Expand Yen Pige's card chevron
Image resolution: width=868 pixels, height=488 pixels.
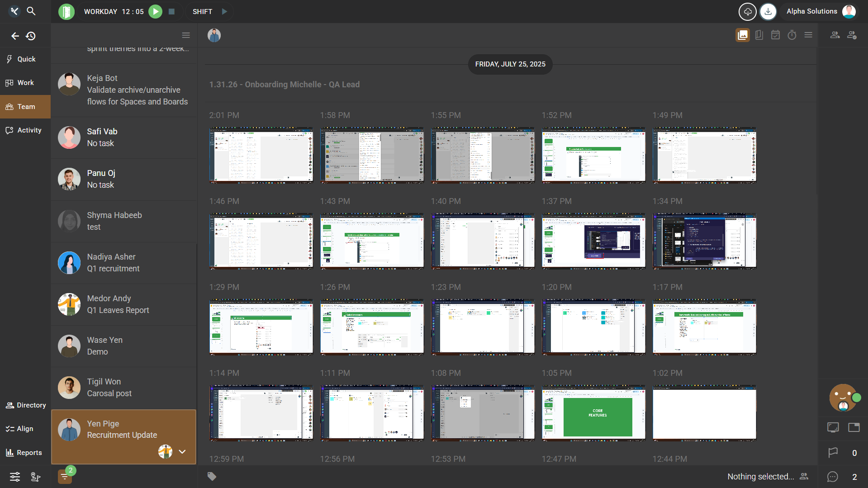click(182, 452)
